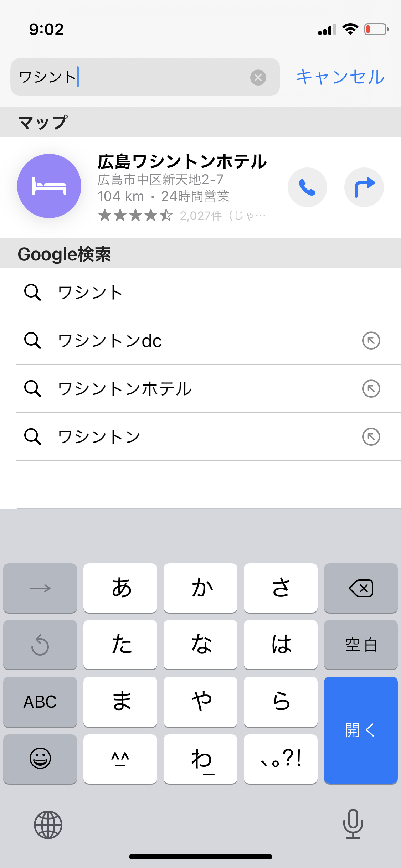Get directions to 広島ワシントンホテル
Viewport: 401px width, 868px height.
click(x=364, y=187)
